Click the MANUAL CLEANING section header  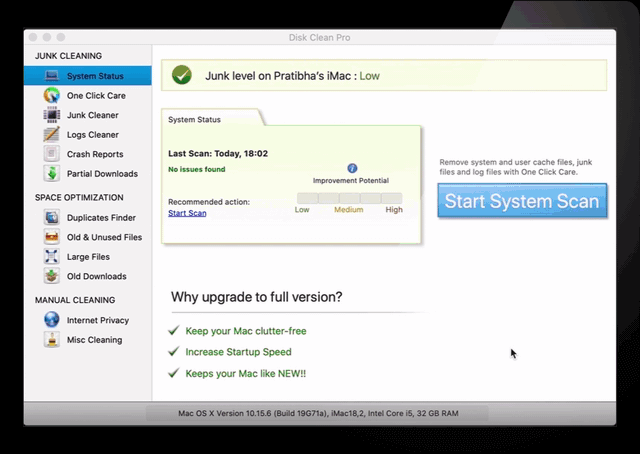pos(75,300)
